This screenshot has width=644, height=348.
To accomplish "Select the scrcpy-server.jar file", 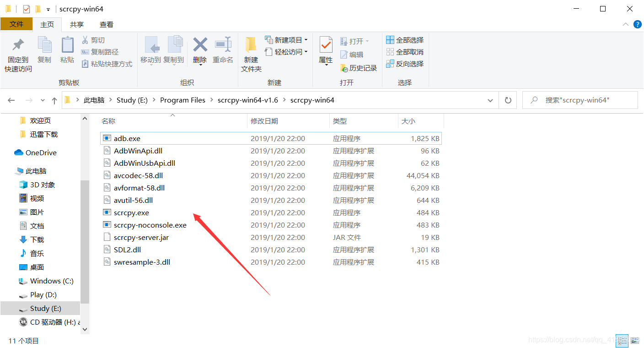I will pos(271,237).
